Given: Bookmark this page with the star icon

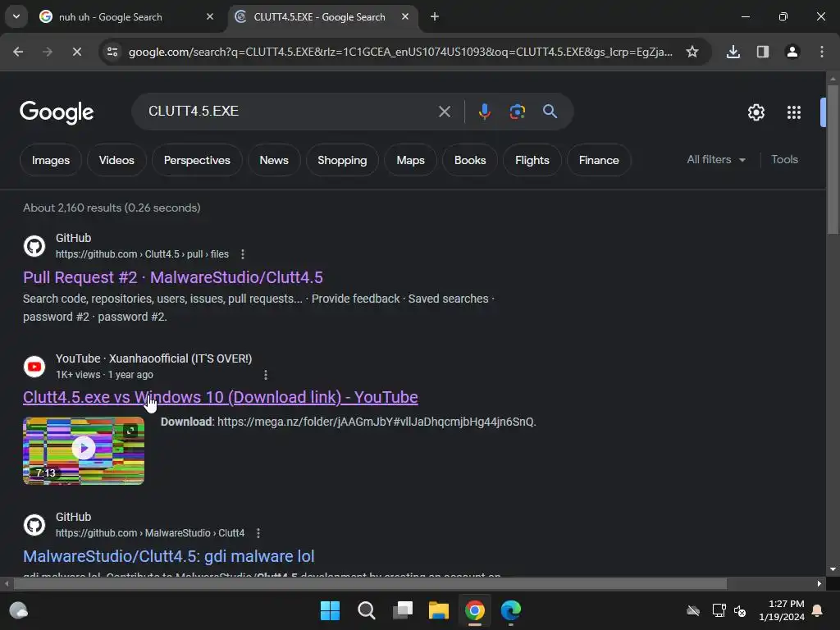Looking at the screenshot, I should [692, 52].
